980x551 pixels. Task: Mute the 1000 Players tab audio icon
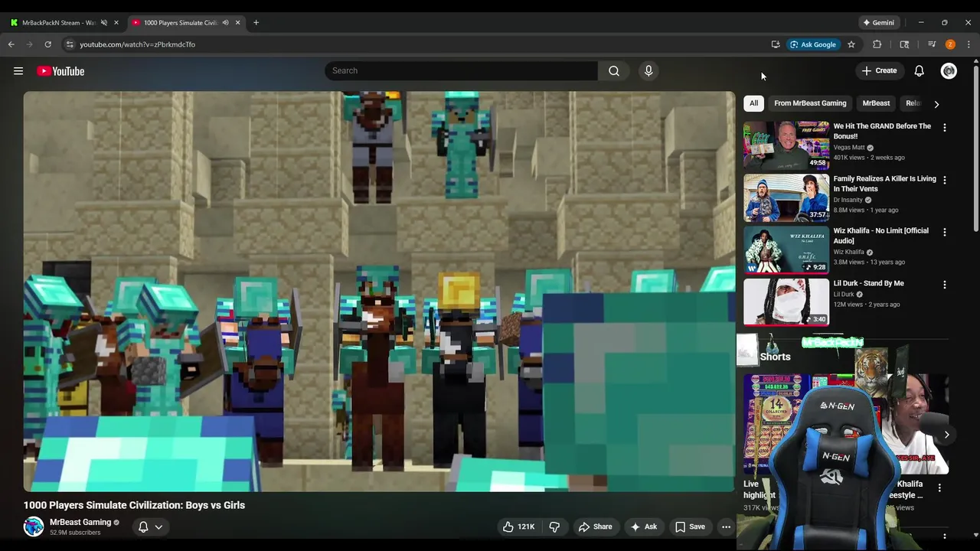pos(225,22)
